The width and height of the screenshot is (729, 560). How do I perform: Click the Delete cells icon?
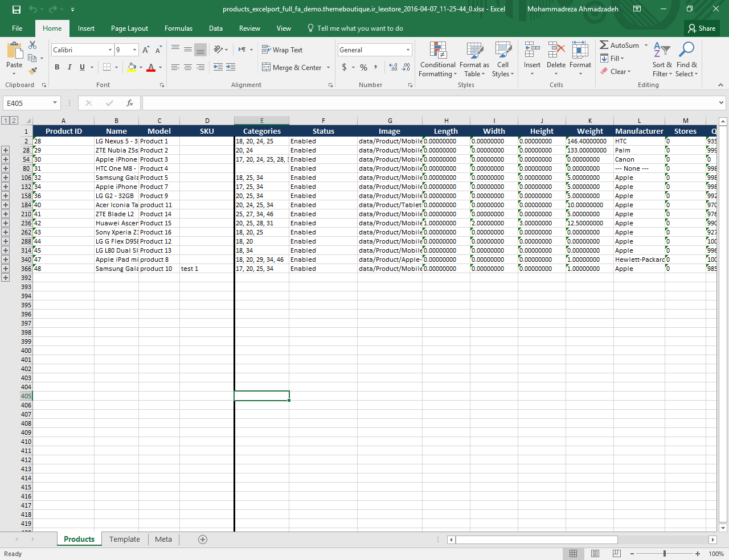tap(556, 50)
